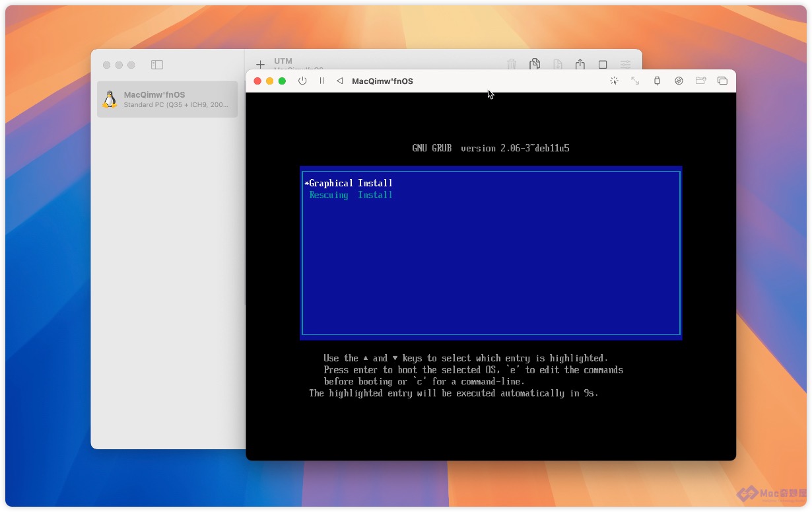Click the document arrow icon in UTM toolbar
This screenshot has height=512, width=812.
point(558,64)
